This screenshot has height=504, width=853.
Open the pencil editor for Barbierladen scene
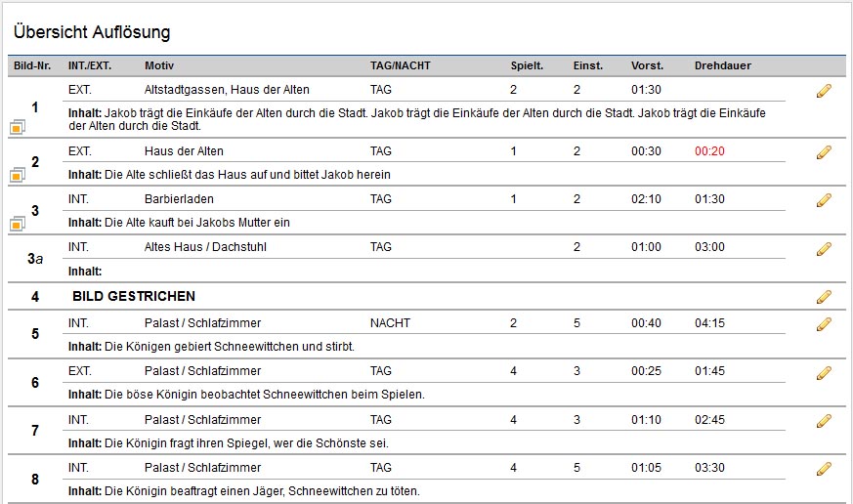[x=824, y=200]
